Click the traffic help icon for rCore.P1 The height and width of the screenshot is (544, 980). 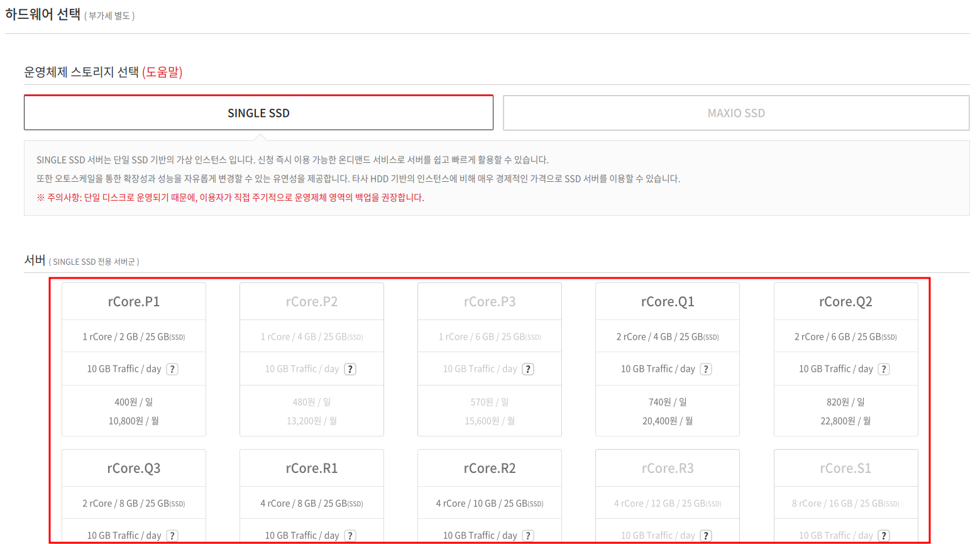click(172, 369)
